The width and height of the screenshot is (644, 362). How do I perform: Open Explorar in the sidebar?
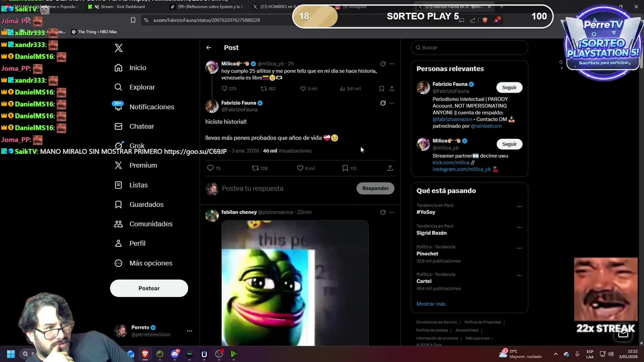[134, 87]
